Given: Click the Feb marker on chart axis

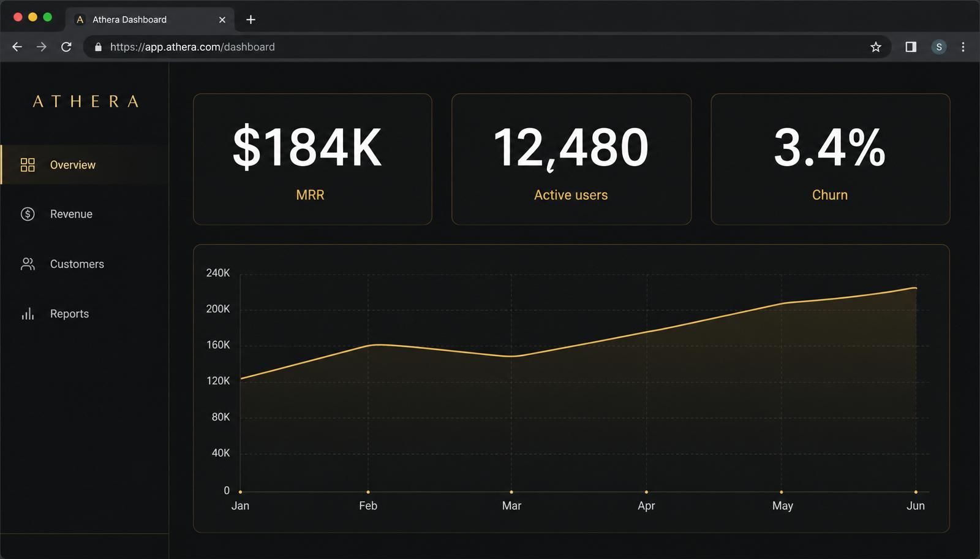Looking at the screenshot, I should pyautogui.click(x=368, y=492).
